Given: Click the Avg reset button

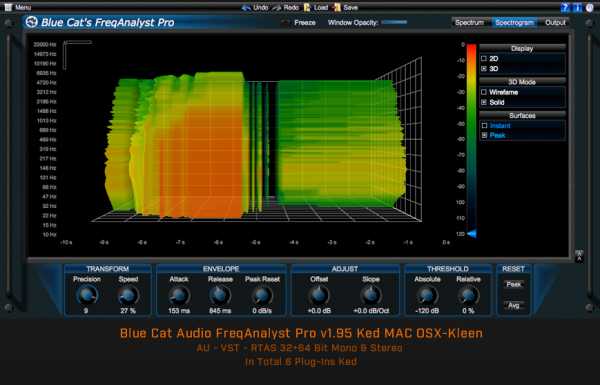Looking at the screenshot, I should tap(514, 305).
